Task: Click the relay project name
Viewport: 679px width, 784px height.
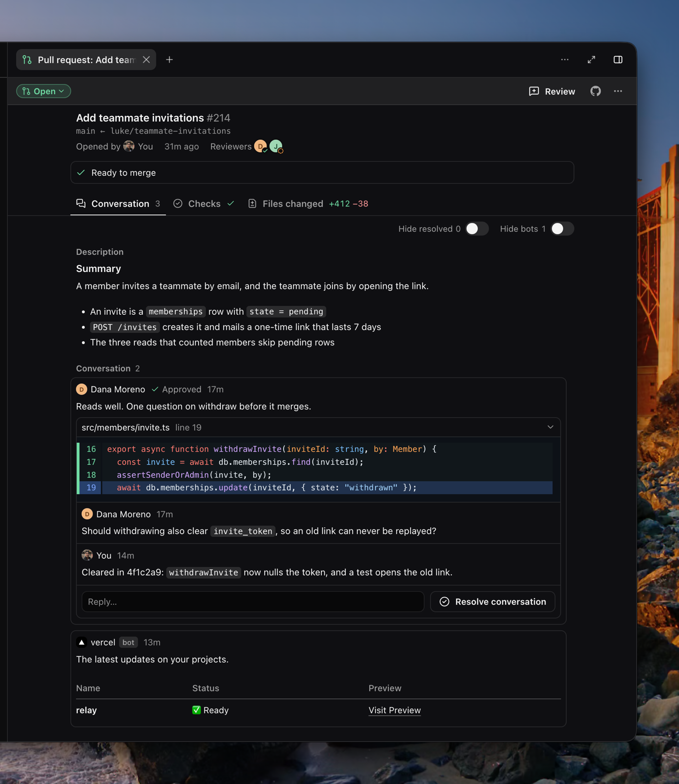Action: point(86,710)
